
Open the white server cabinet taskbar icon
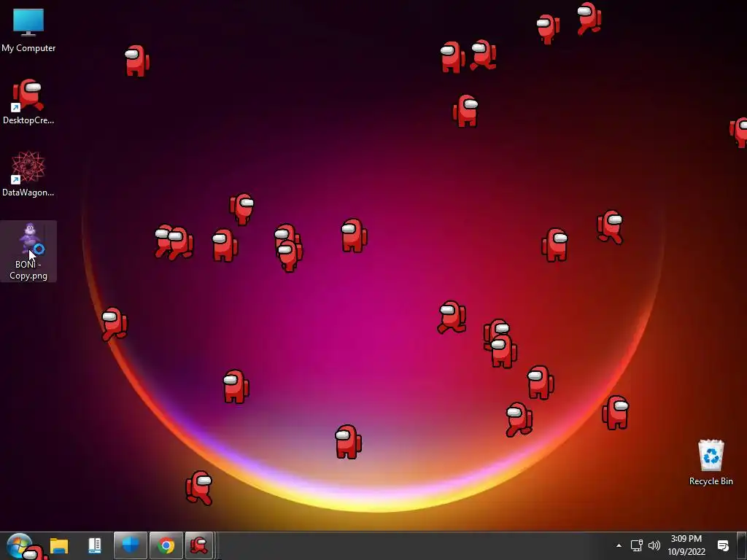tap(95, 545)
